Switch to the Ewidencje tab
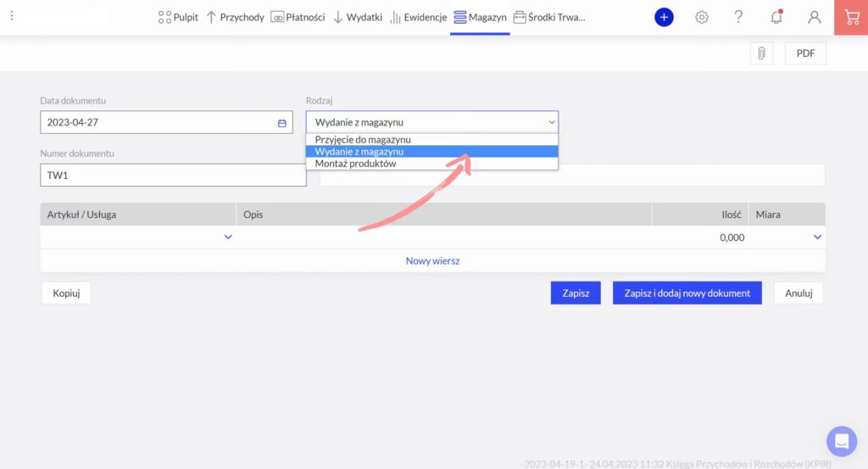 click(x=418, y=17)
